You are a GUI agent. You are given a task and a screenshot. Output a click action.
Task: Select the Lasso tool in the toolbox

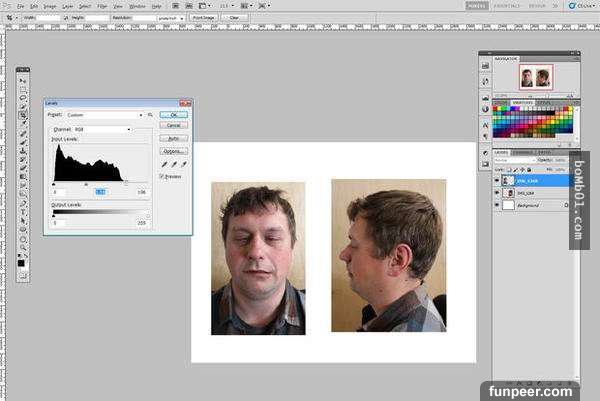click(x=23, y=98)
